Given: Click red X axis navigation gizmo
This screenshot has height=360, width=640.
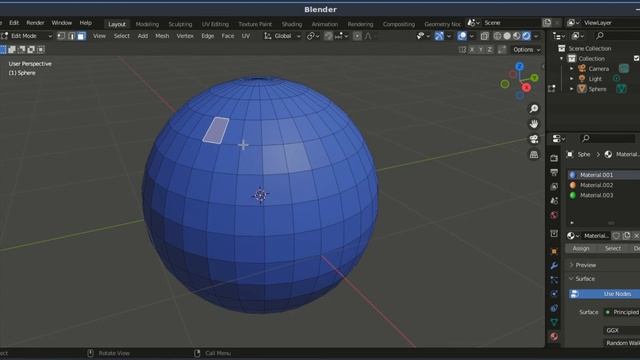Looking at the screenshot, I should coord(526,87).
